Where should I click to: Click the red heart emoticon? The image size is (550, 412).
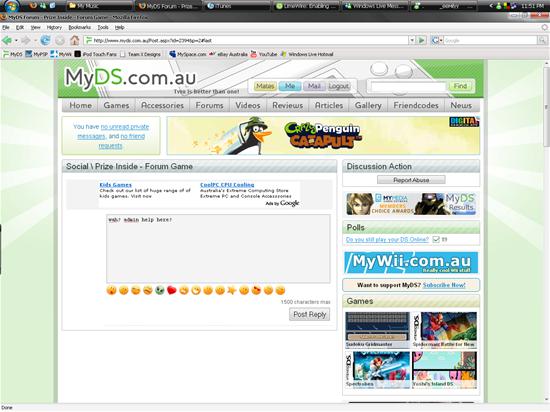point(172,290)
